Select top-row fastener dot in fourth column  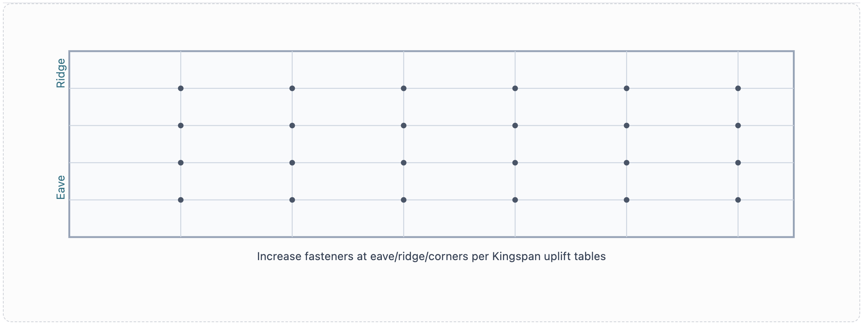(x=515, y=88)
